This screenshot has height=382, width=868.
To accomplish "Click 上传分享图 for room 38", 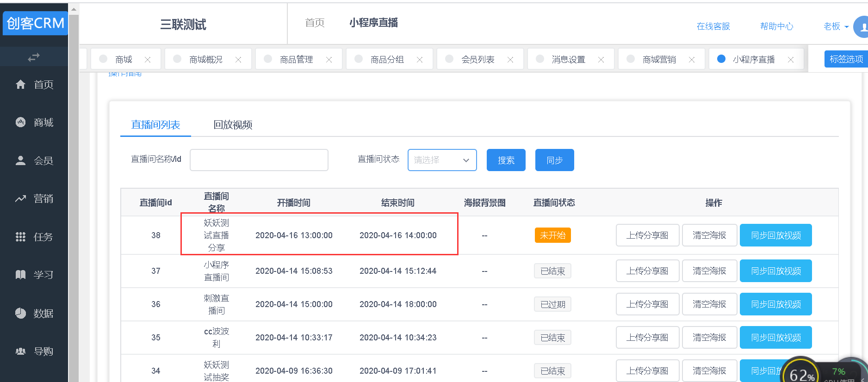I will pyautogui.click(x=648, y=235).
